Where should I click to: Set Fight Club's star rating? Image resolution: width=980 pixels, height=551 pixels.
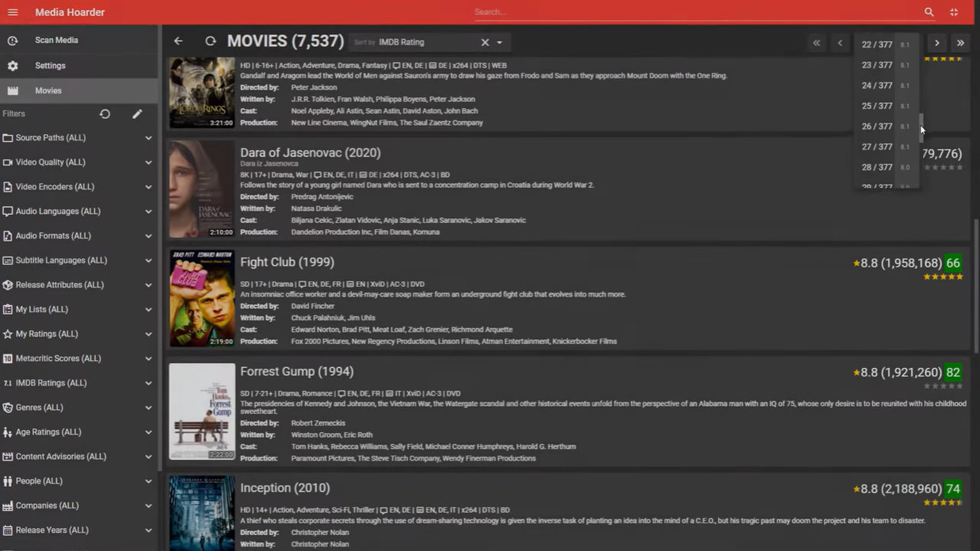(943, 277)
